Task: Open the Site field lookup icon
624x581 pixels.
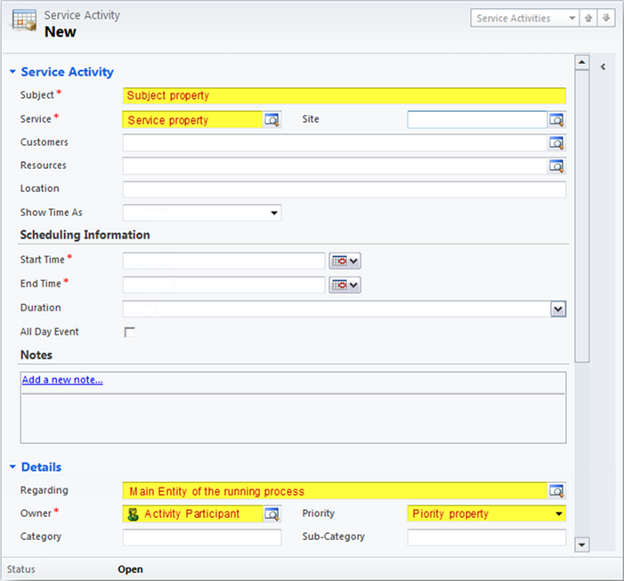Action: [x=557, y=120]
